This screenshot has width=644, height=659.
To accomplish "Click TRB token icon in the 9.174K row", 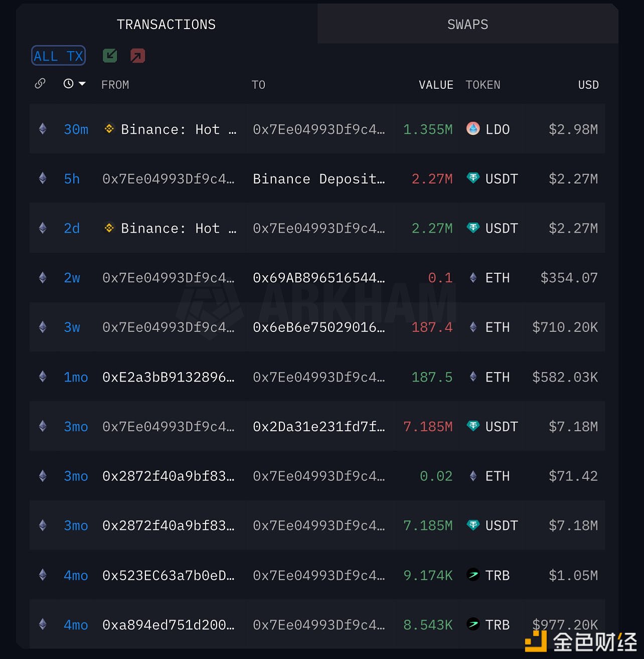I will tap(473, 574).
